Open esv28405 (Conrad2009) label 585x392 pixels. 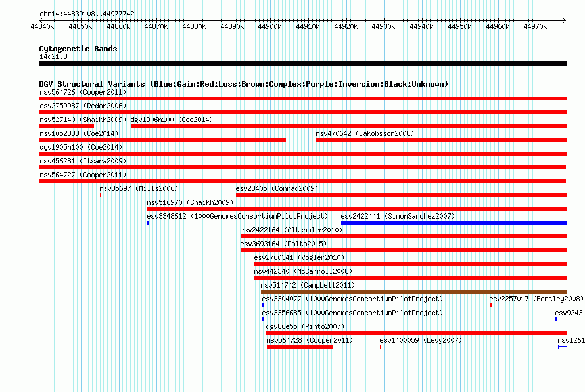pos(277,188)
